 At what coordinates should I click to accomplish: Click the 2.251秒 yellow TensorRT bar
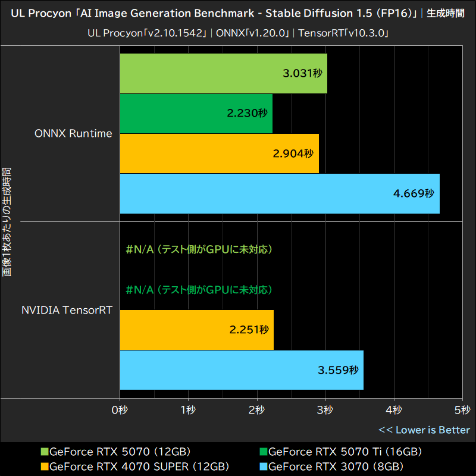click(196, 330)
